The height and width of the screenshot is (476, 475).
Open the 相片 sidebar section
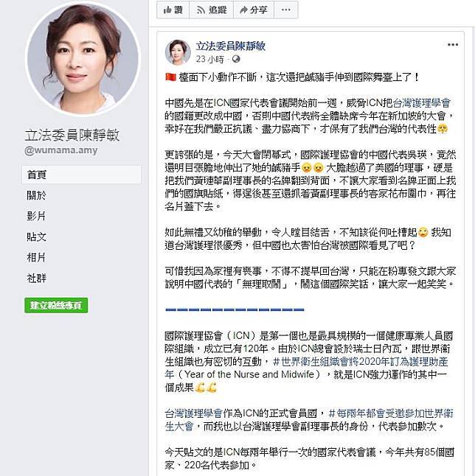[36, 257]
